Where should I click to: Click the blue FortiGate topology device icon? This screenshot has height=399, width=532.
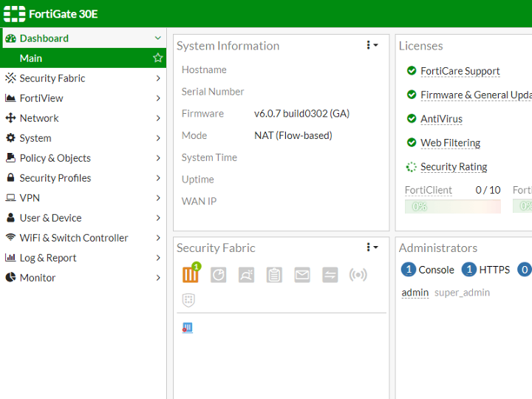(x=188, y=327)
